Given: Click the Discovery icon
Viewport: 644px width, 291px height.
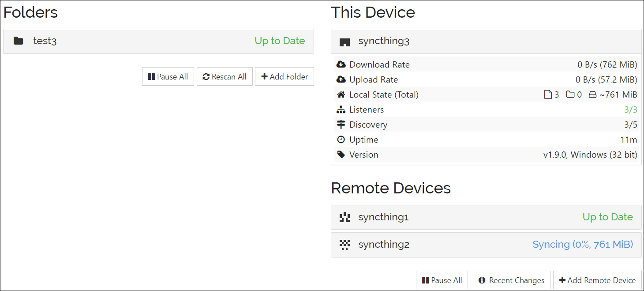Looking at the screenshot, I should [x=341, y=124].
